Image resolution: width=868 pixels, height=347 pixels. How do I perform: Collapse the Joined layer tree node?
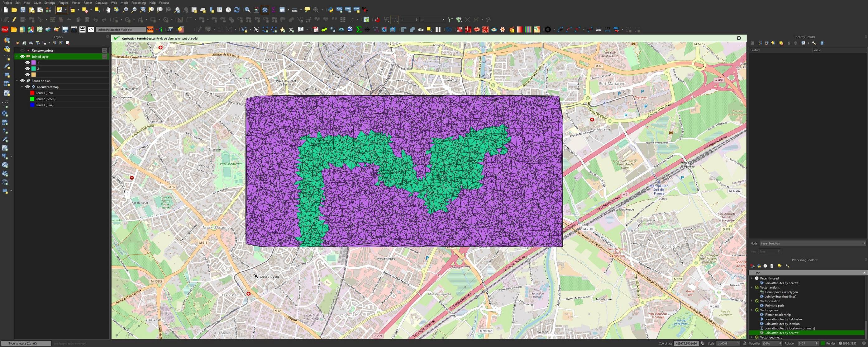pos(17,57)
